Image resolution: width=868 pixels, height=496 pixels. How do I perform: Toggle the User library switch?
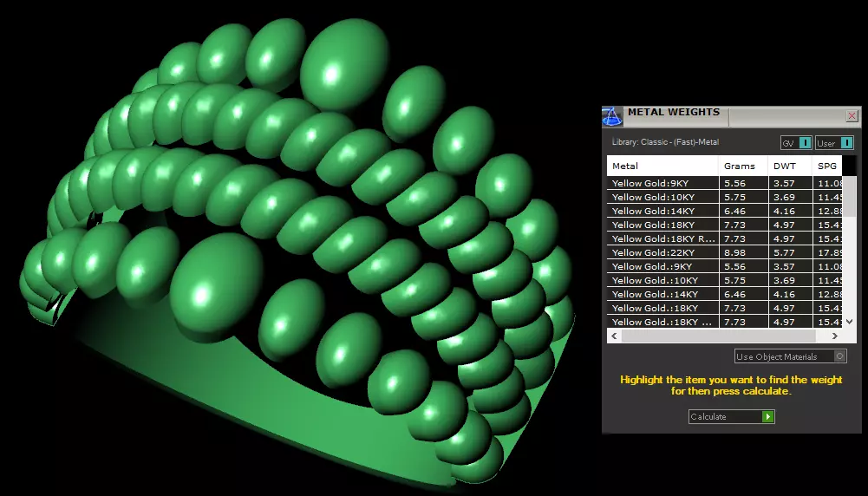click(834, 143)
